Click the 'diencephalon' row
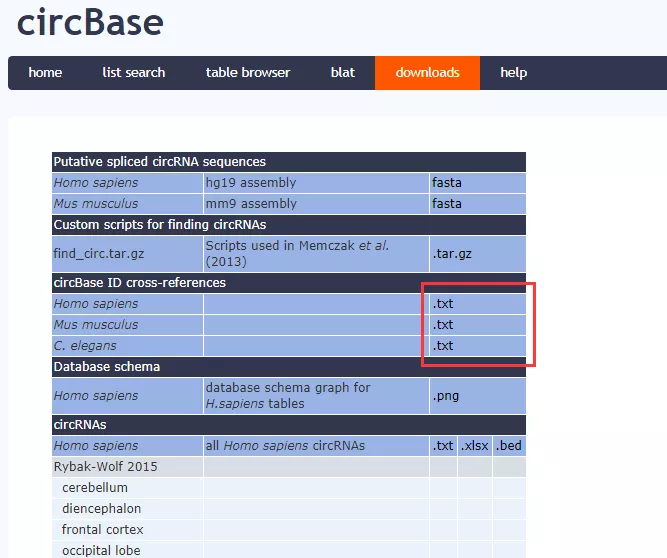The image size is (667, 558). (289, 509)
